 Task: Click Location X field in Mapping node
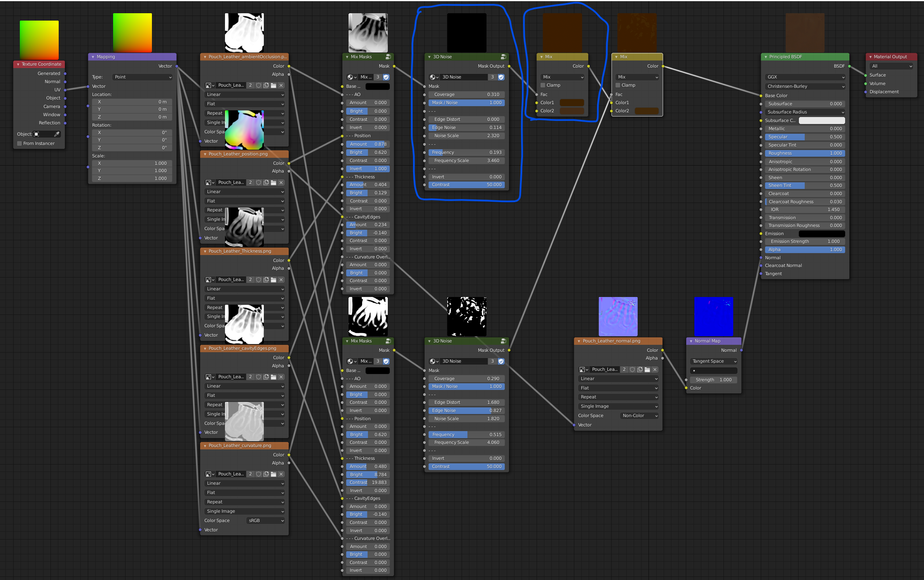pyautogui.click(x=132, y=102)
